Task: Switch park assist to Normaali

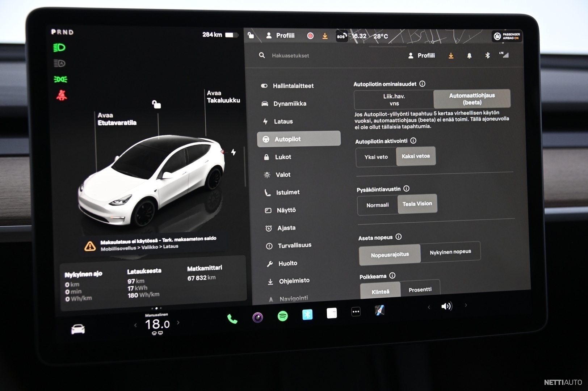Action: (x=377, y=205)
